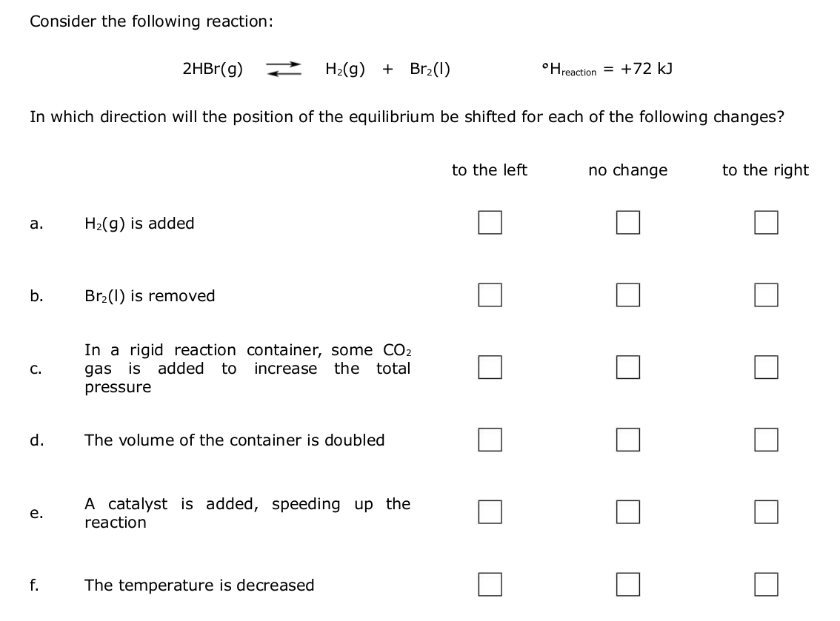Check 'to the left' for temperature decreased
This screenshot has width=840, height=621.
click(x=490, y=584)
